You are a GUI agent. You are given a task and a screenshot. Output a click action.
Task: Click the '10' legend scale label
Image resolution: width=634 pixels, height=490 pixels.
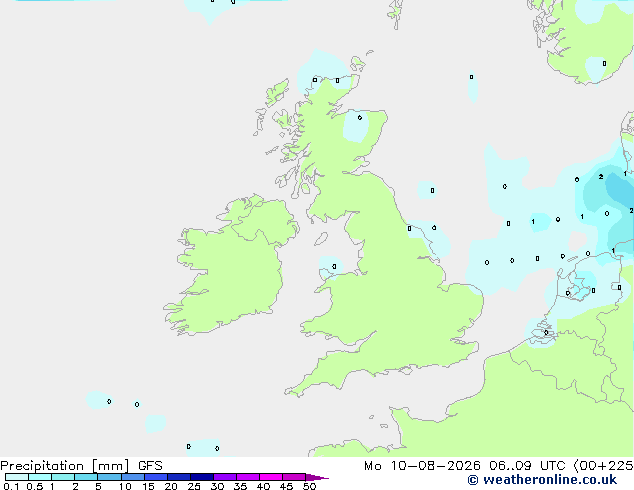[125, 486]
